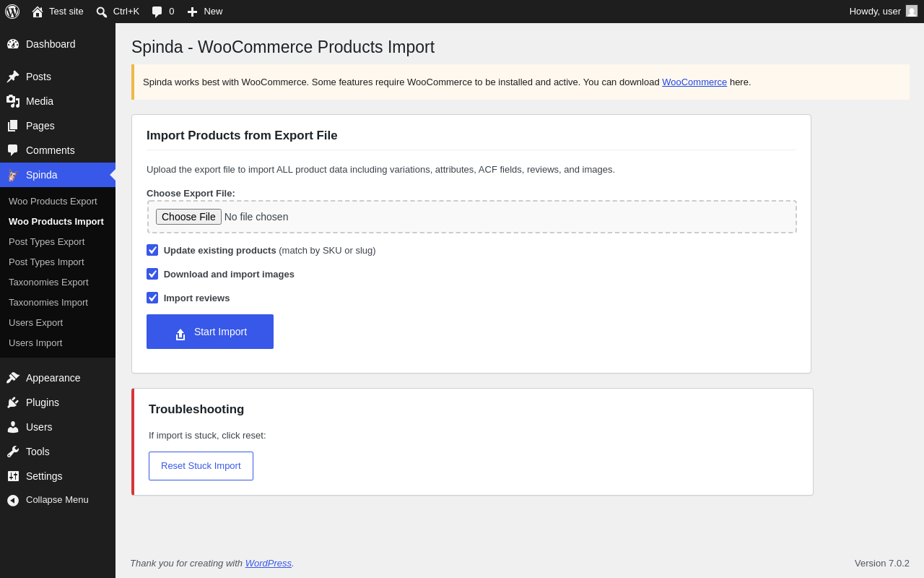The image size is (924, 578).
Task: Open the Spinda menu item
Action: 58,175
